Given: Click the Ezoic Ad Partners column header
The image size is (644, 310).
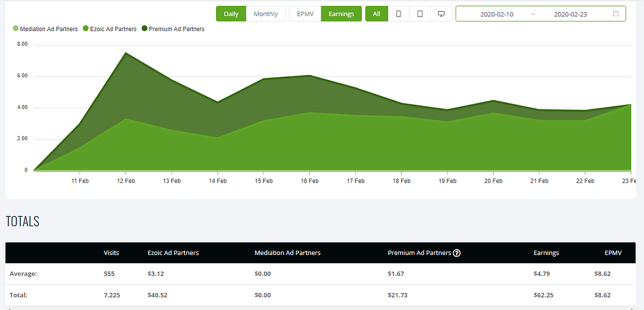Looking at the screenshot, I should [x=173, y=253].
